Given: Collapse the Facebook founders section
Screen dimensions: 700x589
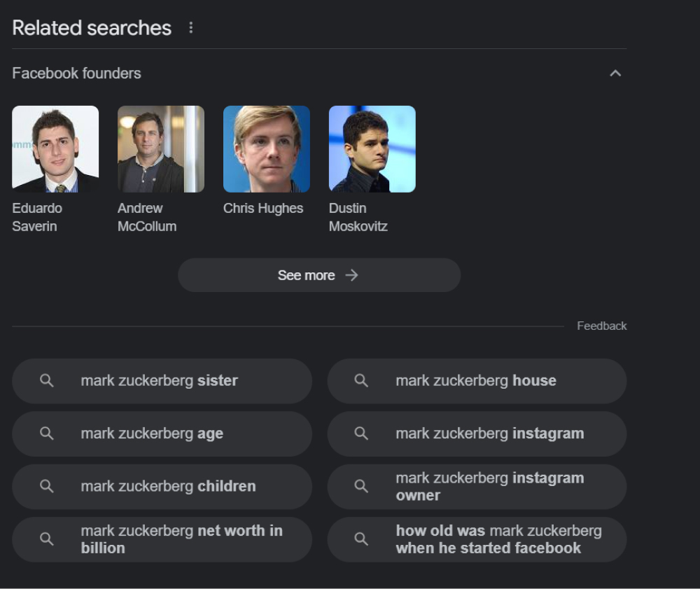Looking at the screenshot, I should (x=615, y=73).
